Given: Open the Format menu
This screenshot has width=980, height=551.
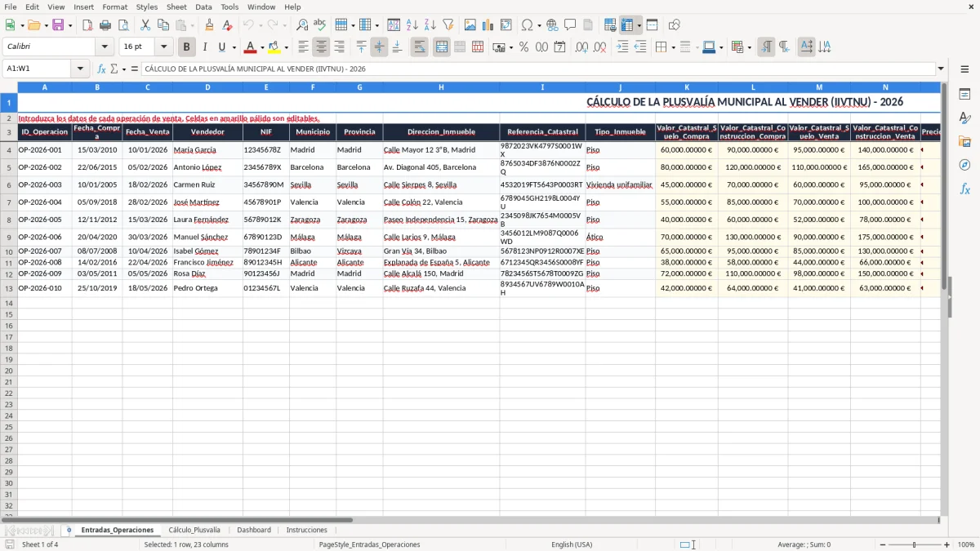Looking at the screenshot, I should click(114, 7).
